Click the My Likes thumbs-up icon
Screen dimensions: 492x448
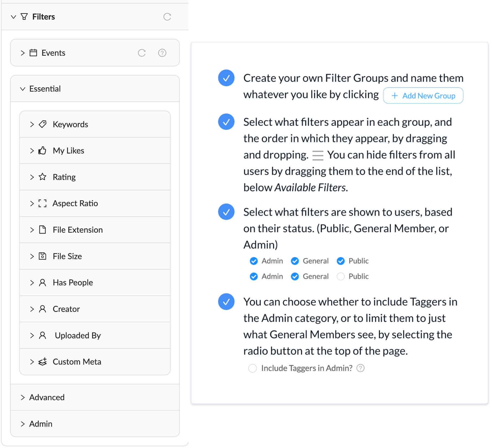coord(42,151)
